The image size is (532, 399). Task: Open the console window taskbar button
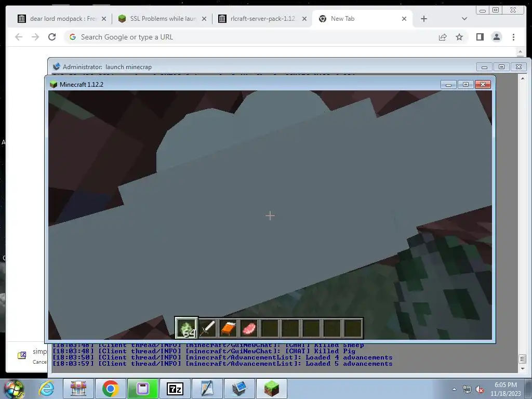pos(240,389)
